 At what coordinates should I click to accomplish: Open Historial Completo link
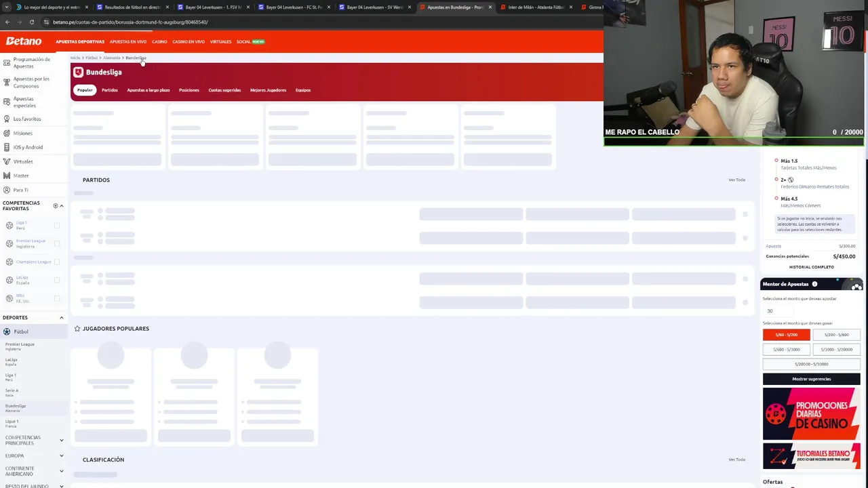(812, 267)
